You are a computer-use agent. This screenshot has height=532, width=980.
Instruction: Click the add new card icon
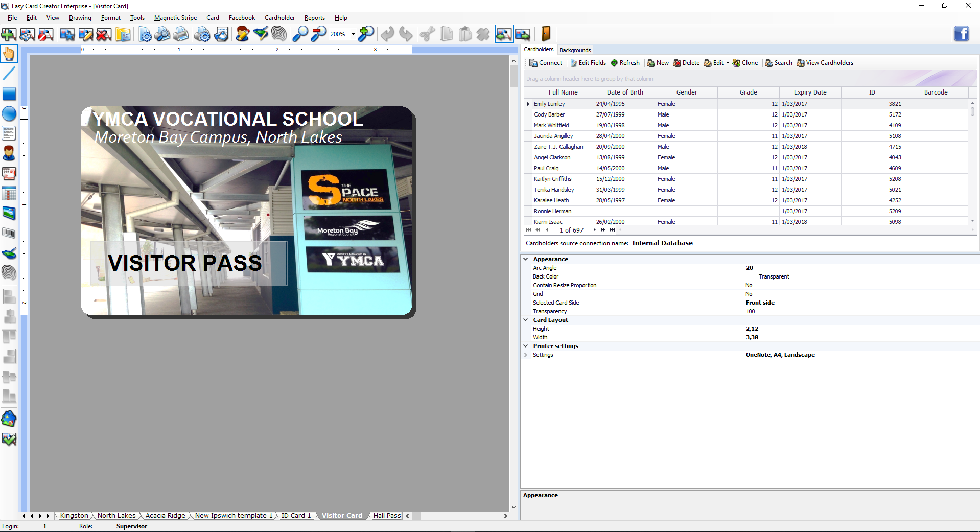9,34
